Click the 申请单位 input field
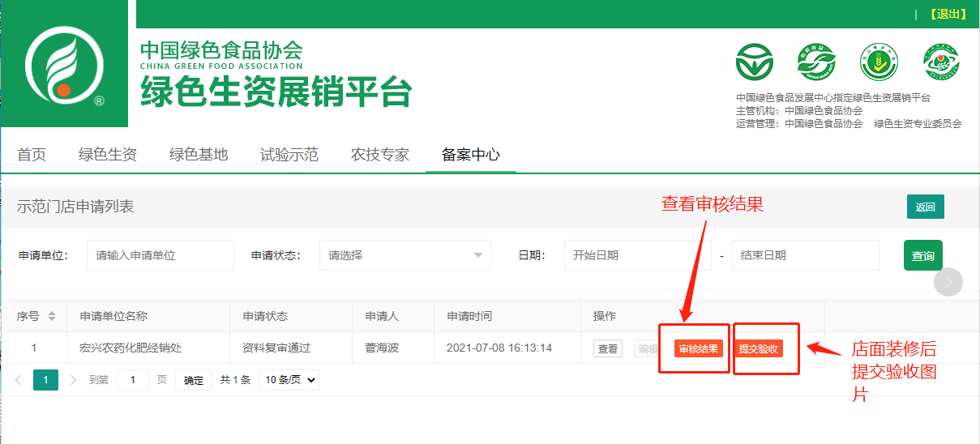 [160, 255]
